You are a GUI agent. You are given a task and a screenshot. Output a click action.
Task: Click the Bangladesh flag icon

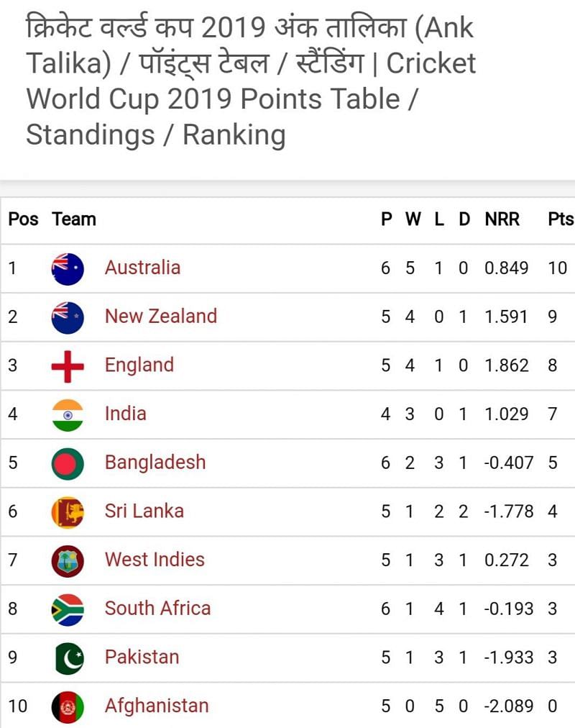pos(68,463)
